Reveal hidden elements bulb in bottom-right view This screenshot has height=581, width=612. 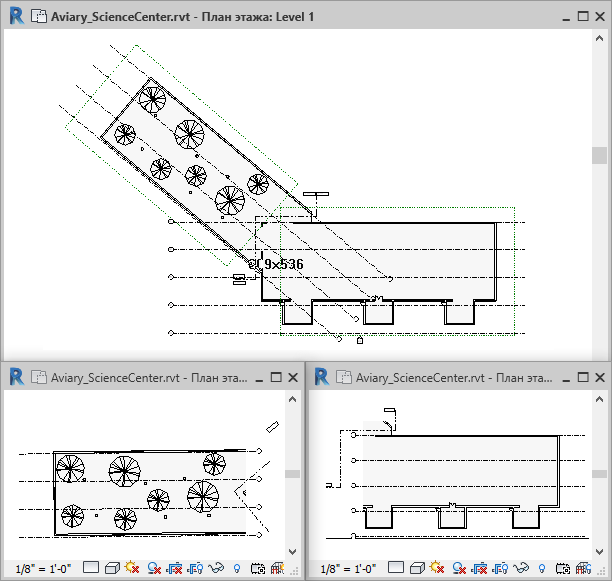pyautogui.click(x=542, y=569)
